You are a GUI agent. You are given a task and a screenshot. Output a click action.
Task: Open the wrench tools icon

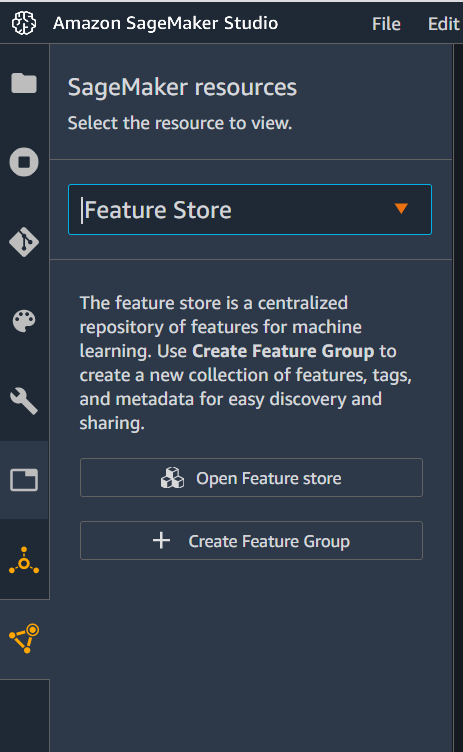pyautogui.click(x=24, y=400)
